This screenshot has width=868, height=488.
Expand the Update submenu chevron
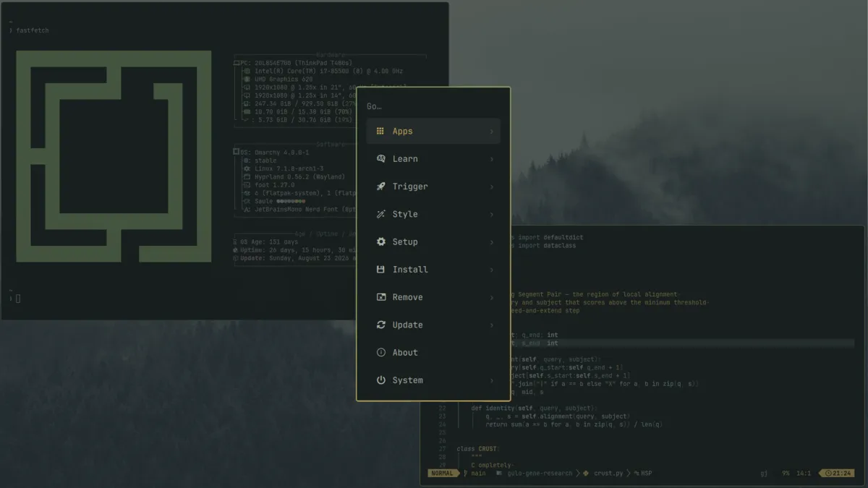(492, 325)
